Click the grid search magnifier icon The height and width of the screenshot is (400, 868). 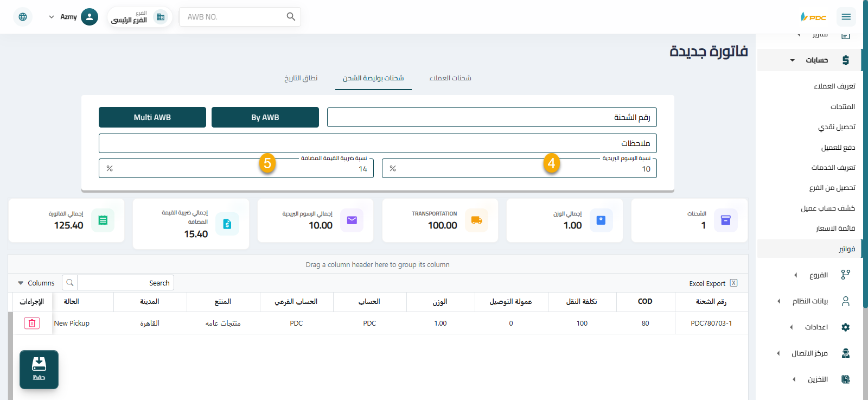[x=70, y=283]
